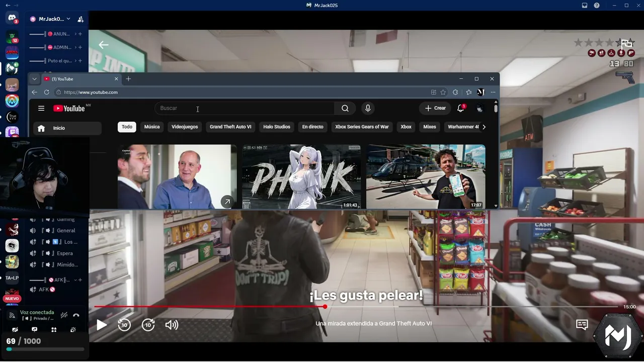Select the Todo filter chip

click(127, 127)
